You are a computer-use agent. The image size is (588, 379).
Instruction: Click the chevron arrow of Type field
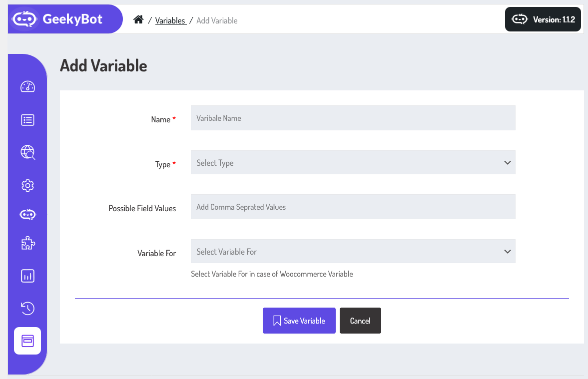pyautogui.click(x=508, y=163)
